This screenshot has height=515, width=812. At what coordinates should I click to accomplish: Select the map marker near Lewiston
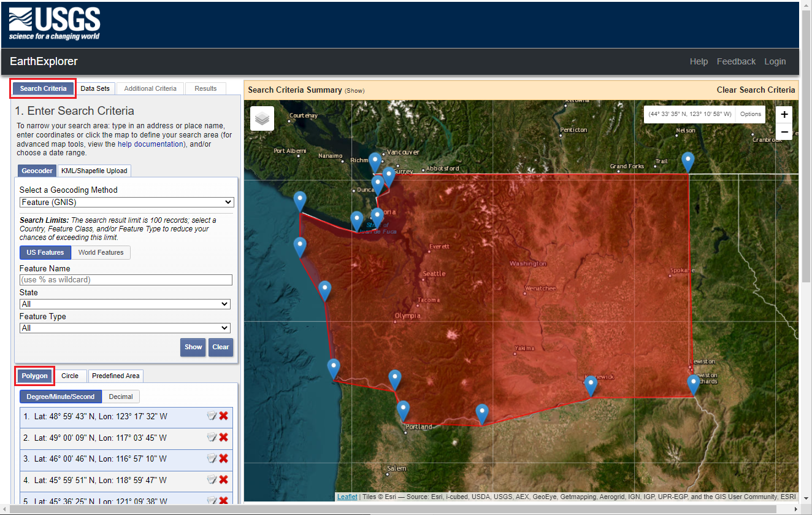click(x=693, y=385)
